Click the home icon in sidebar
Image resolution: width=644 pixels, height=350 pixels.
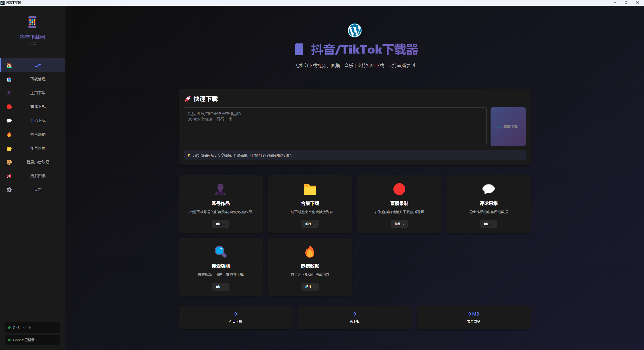point(9,65)
